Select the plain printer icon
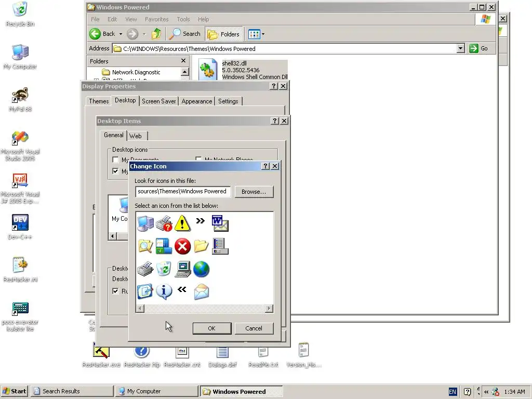Screen dimensions: 532x399 pyautogui.click(x=145, y=269)
